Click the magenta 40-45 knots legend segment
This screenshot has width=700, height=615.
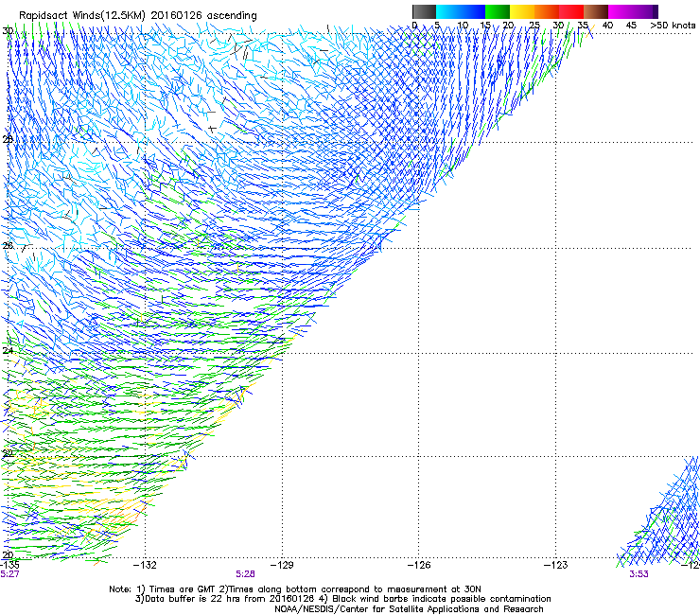click(x=621, y=11)
